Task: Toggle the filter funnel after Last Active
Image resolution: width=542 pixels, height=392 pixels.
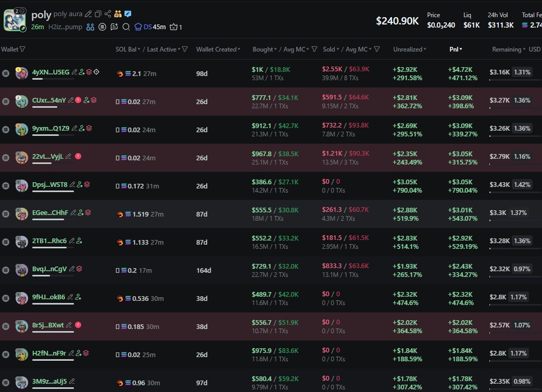Action: (185, 49)
